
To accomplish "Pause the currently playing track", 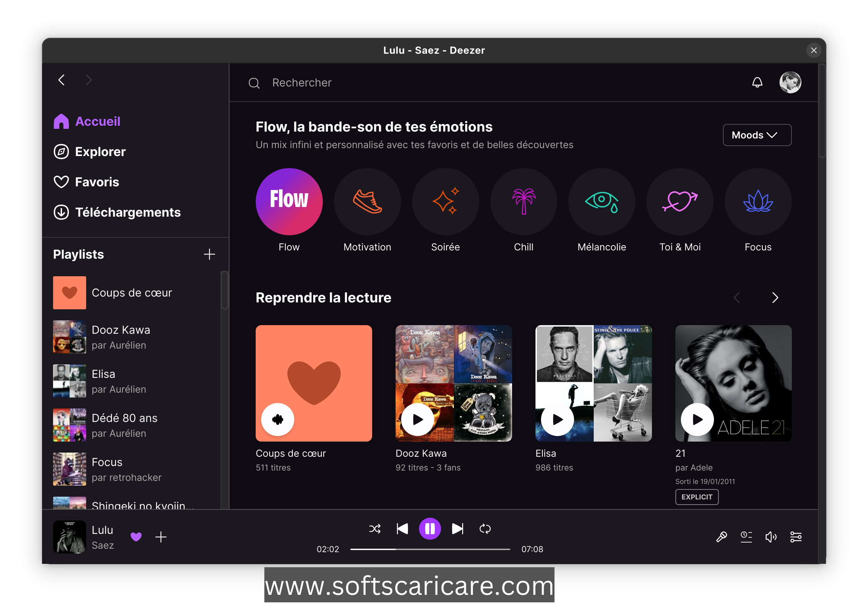I will pos(430,528).
